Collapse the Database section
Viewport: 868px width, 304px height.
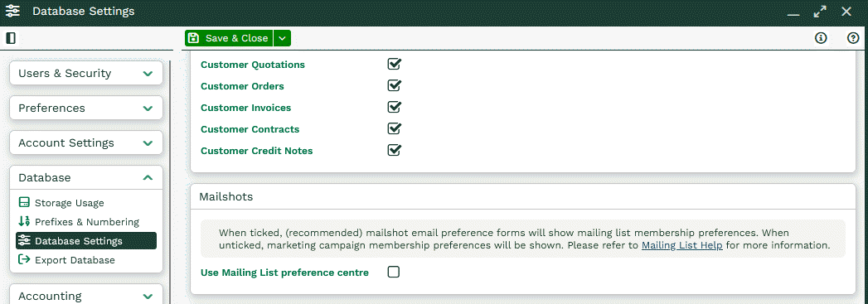tap(86, 177)
